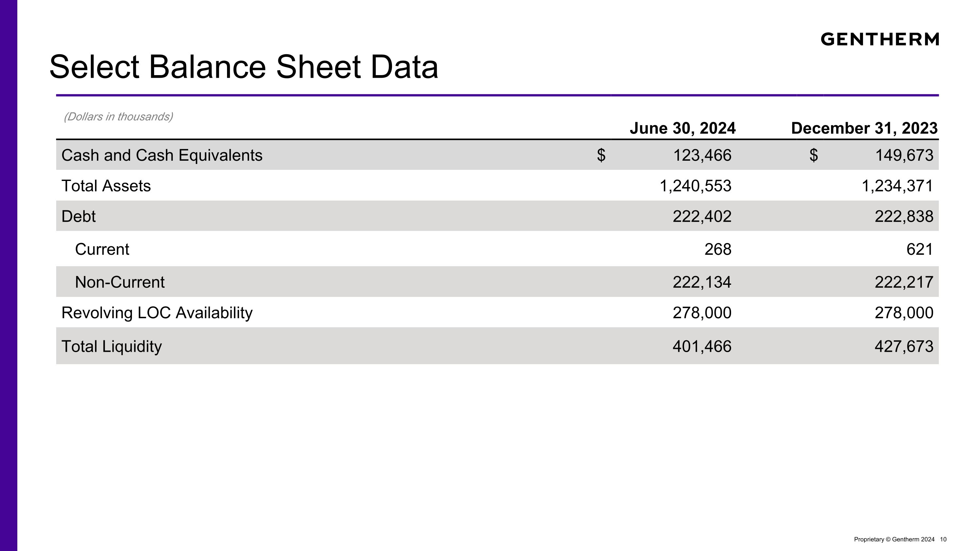Click the 268 current debt value
980x551 pixels.
click(x=718, y=250)
